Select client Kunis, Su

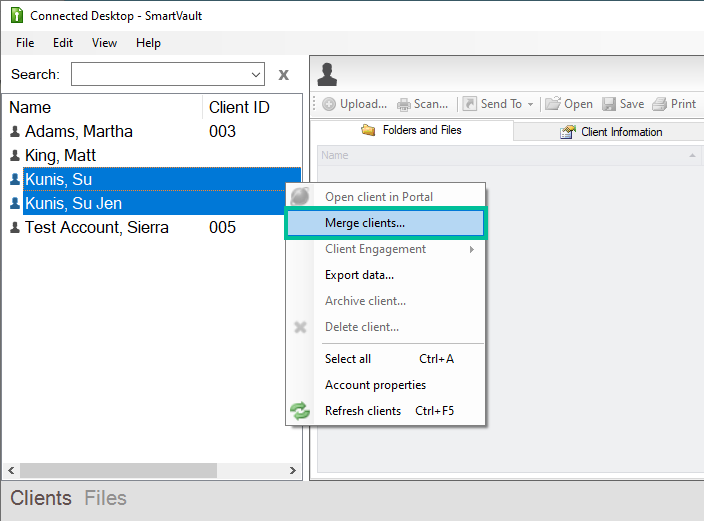pos(162,179)
